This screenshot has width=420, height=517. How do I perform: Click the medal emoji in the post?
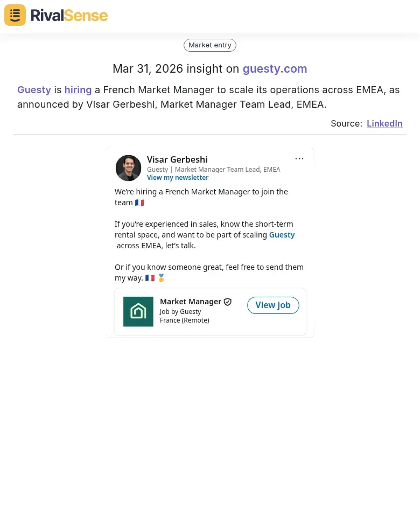pos(161,278)
